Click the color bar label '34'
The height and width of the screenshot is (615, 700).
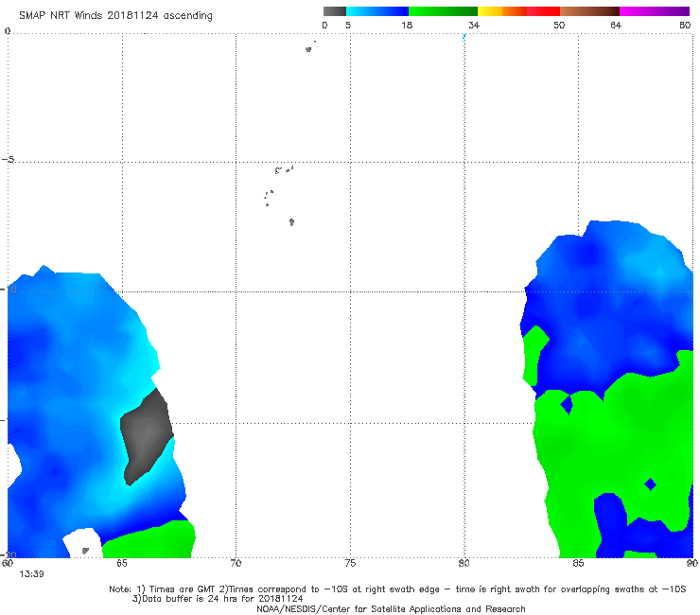(474, 26)
